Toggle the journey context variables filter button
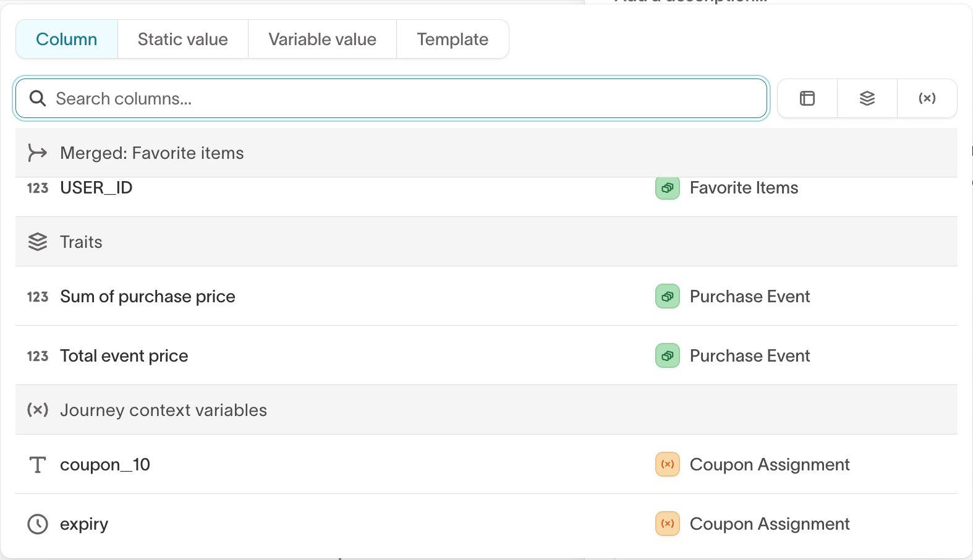Screen dimensions: 973x560 (x=927, y=98)
